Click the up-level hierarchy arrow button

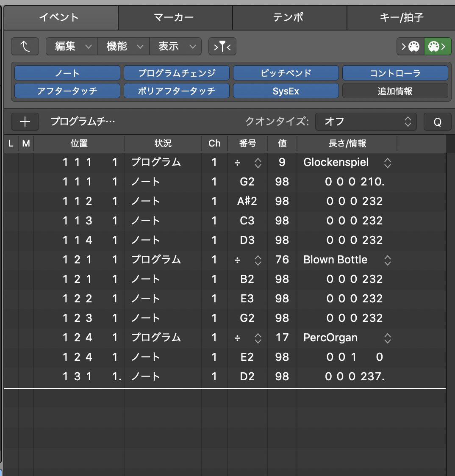[25, 47]
